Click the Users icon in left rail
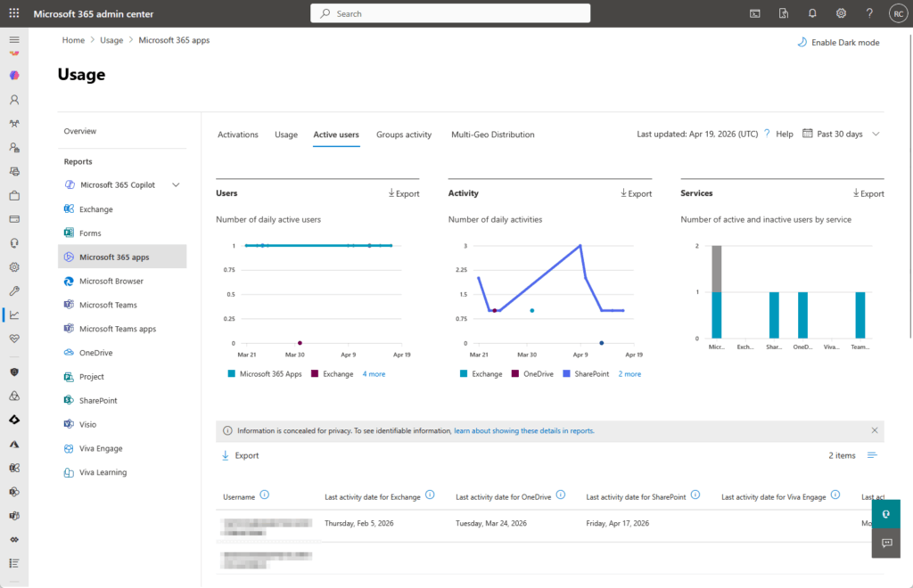913x588 pixels. 14,100
